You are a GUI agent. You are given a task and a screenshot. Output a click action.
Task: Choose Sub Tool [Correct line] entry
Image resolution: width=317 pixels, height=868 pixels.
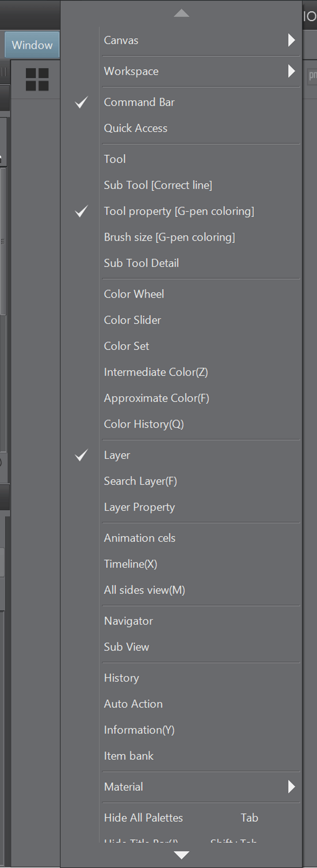[158, 185]
